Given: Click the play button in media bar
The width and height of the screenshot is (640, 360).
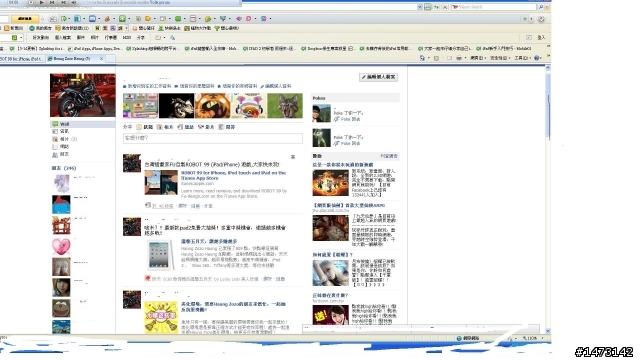Looking at the screenshot, I should (x=41, y=2).
